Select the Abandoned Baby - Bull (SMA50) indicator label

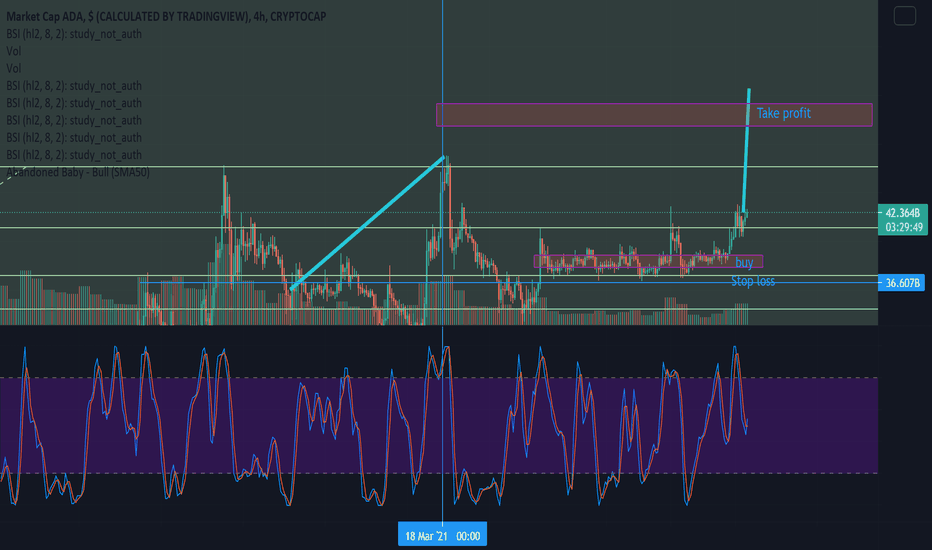(x=78, y=172)
